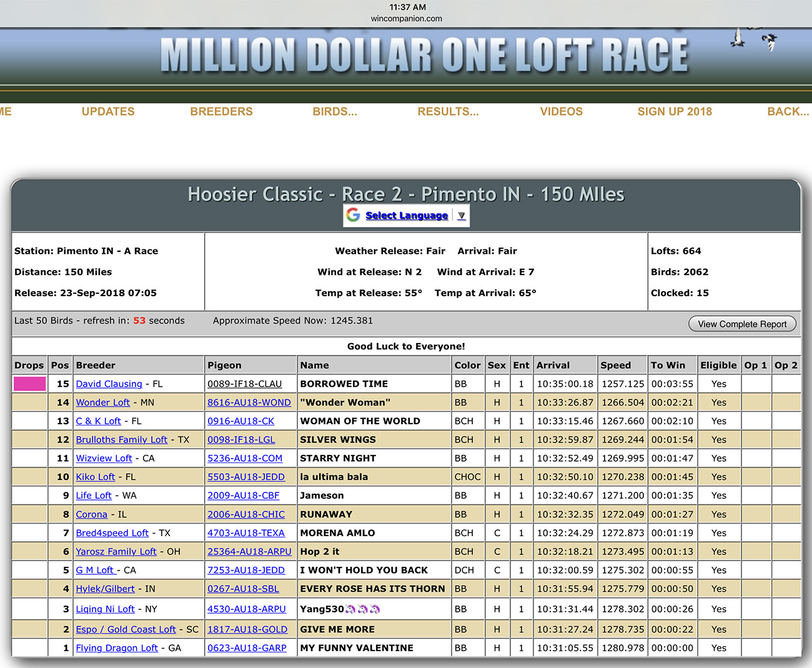Click the Google logo icon
The image size is (812, 668).
354,215
